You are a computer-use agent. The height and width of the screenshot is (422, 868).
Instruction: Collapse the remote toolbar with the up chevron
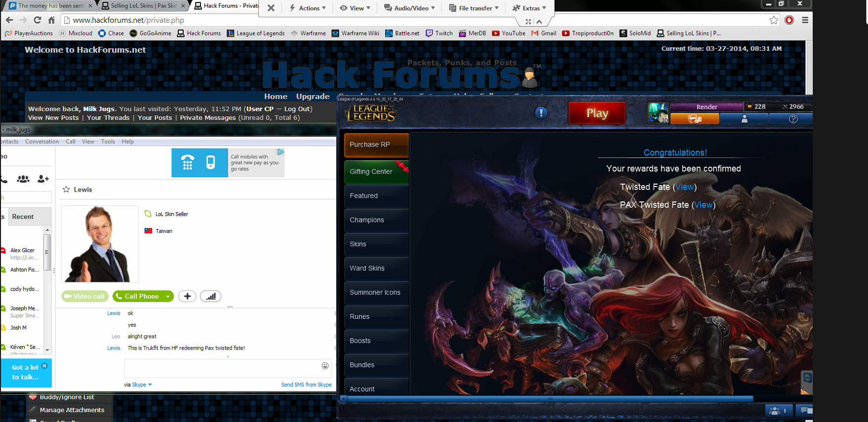tap(539, 21)
